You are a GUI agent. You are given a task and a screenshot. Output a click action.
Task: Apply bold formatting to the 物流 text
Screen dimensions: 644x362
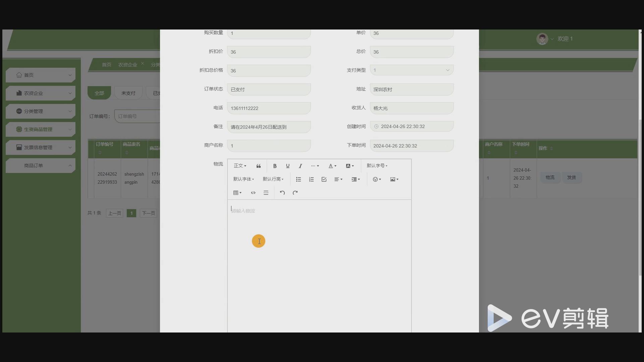(275, 166)
